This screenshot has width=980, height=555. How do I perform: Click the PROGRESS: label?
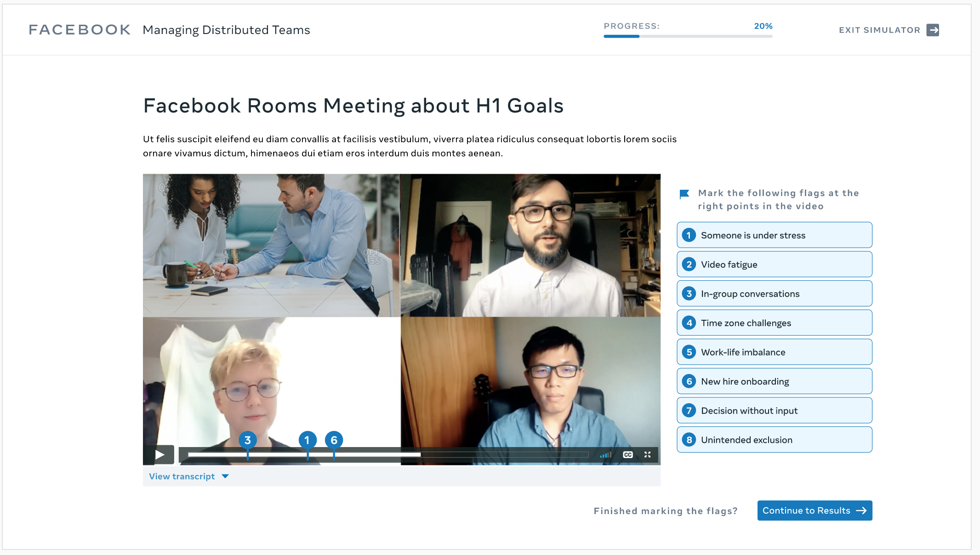pos(632,26)
